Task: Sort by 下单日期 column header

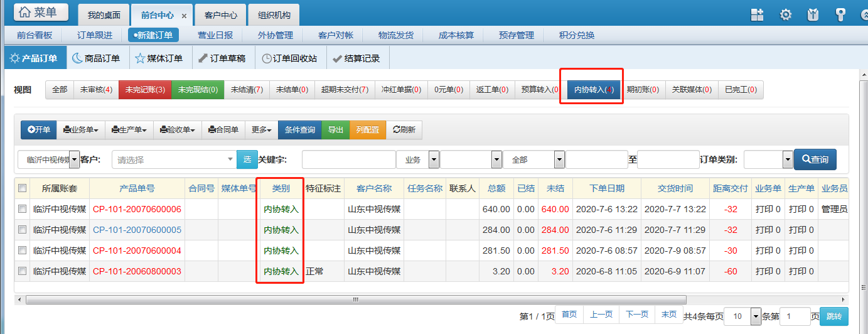Action: pos(607,188)
